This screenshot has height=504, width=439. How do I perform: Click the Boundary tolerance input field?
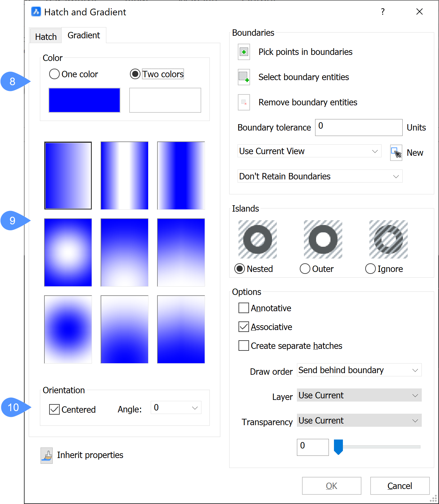(358, 127)
